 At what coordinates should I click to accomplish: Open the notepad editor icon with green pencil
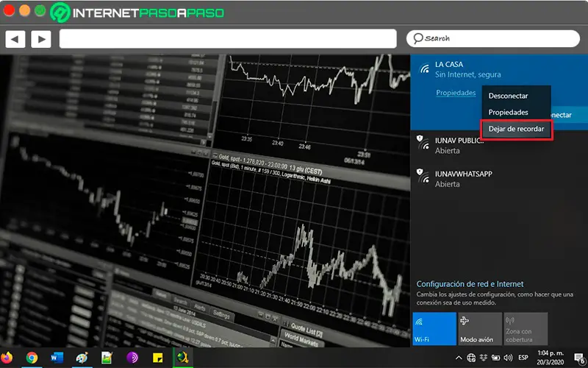(x=107, y=358)
